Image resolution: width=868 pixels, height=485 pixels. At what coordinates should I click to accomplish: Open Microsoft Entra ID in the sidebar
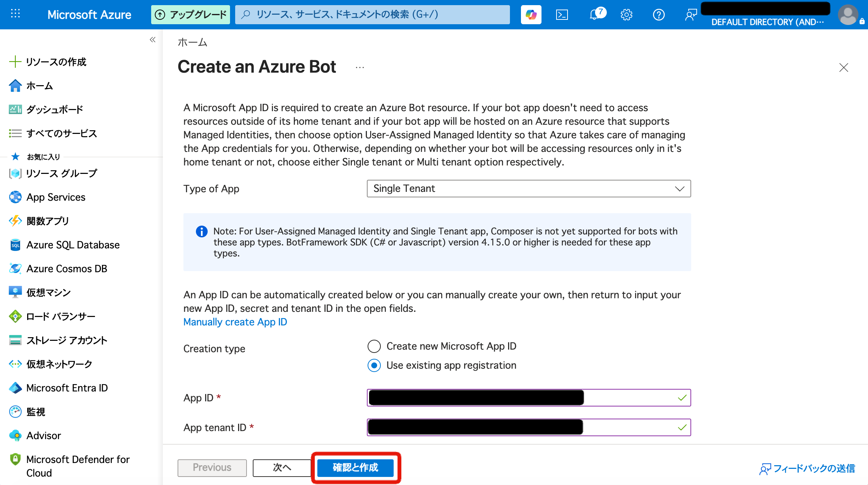coord(67,388)
